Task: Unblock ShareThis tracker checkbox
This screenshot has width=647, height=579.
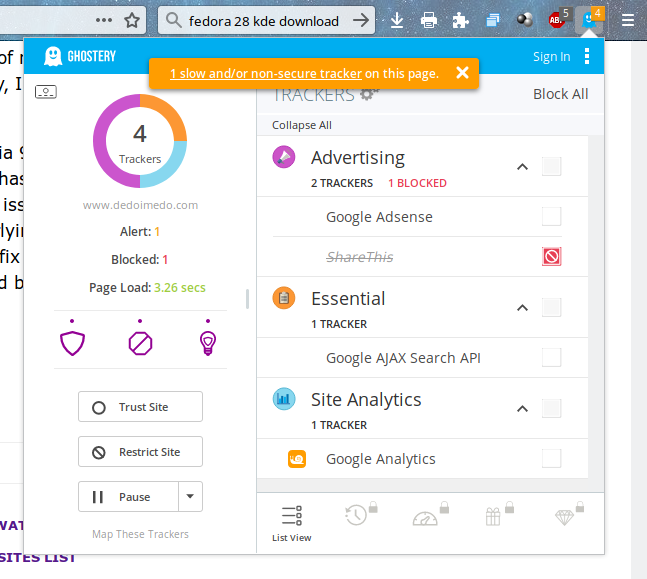Action: [551, 256]
